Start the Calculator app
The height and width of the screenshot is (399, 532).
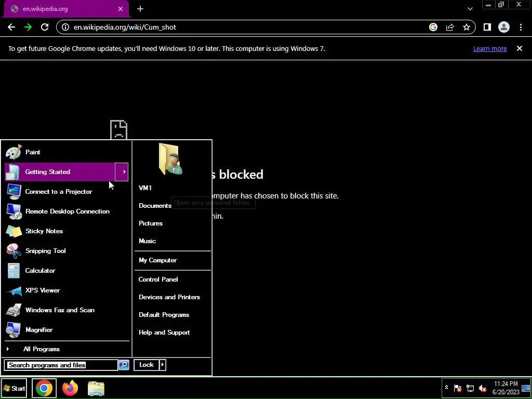tap(67, 270)
